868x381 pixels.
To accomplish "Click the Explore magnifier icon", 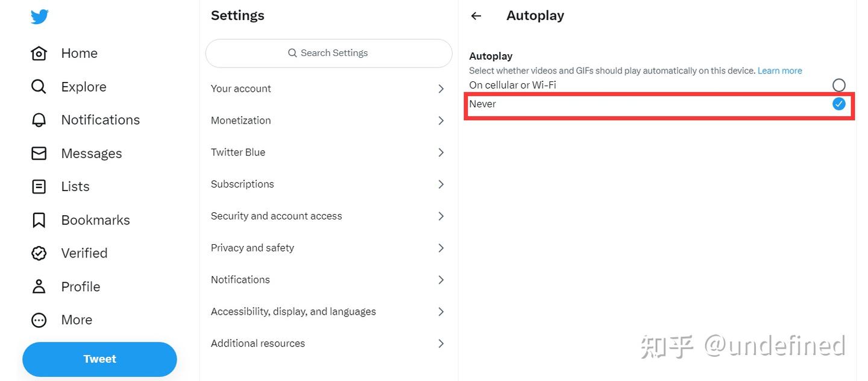I will coord(39,87).
